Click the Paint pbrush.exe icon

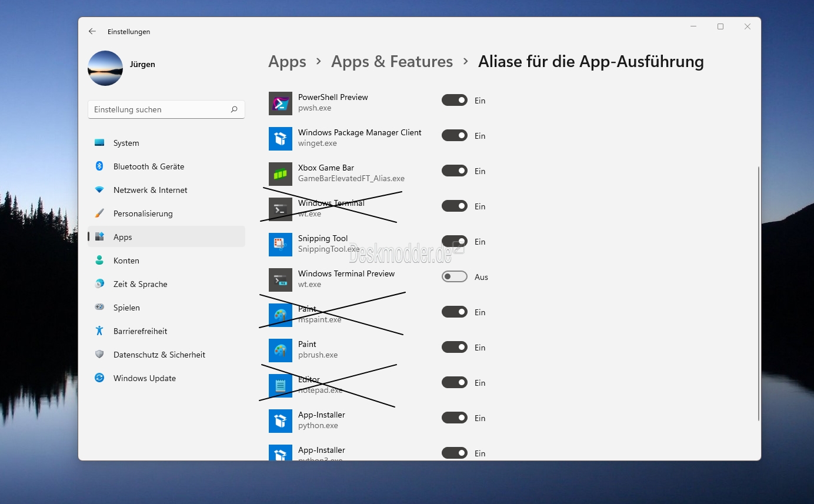281,351
